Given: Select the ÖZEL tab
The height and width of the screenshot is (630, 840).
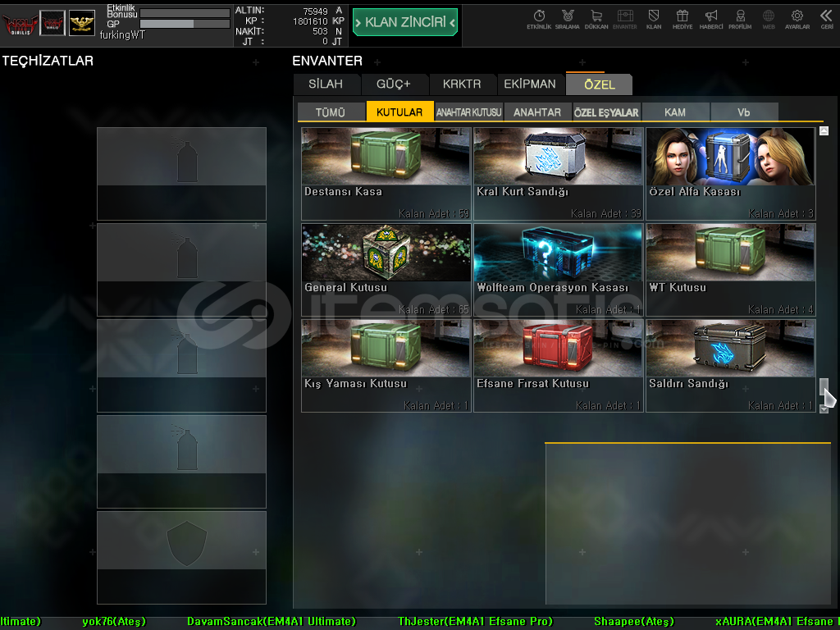Looking at the screenshot, I should (599, 84).
